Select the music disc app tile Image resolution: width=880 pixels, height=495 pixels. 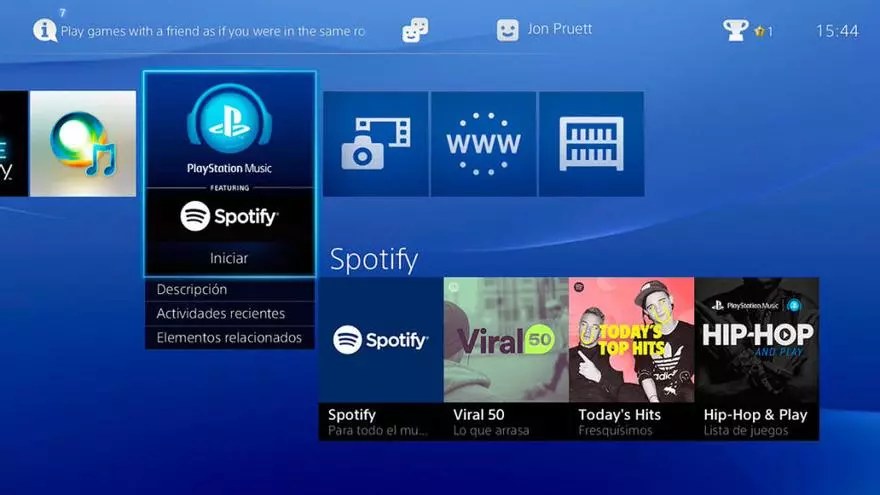click(x=83, y=144)
